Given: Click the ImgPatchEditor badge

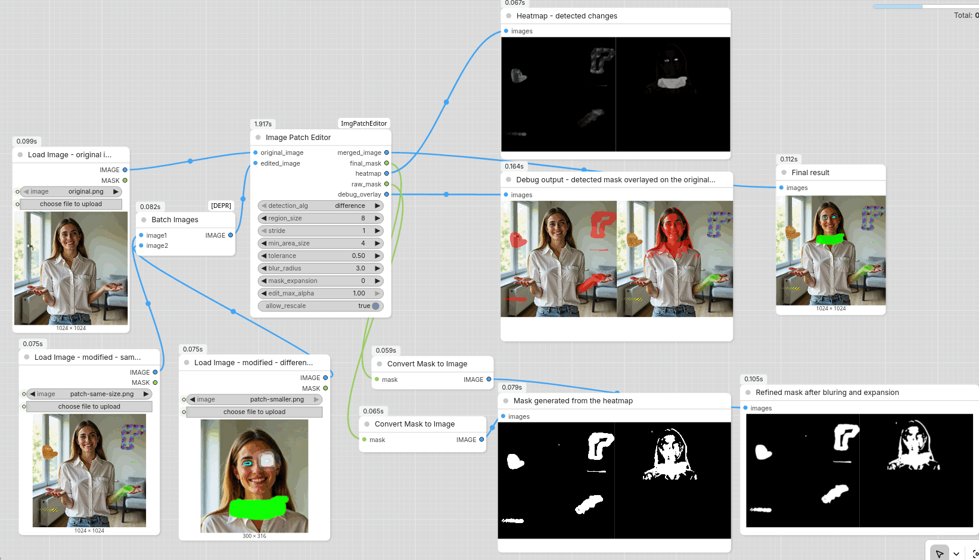Looking at the screenshot, I should click(x=363, y=124).
